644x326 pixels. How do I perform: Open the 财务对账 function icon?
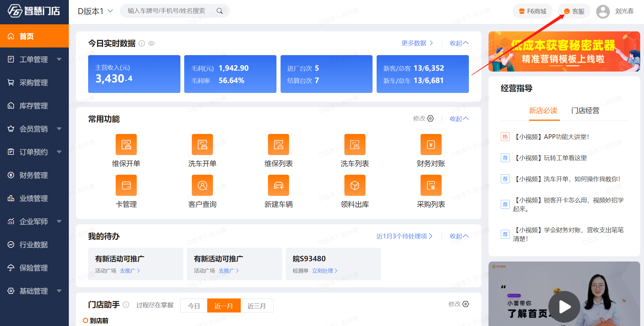(x=431, y=145)
